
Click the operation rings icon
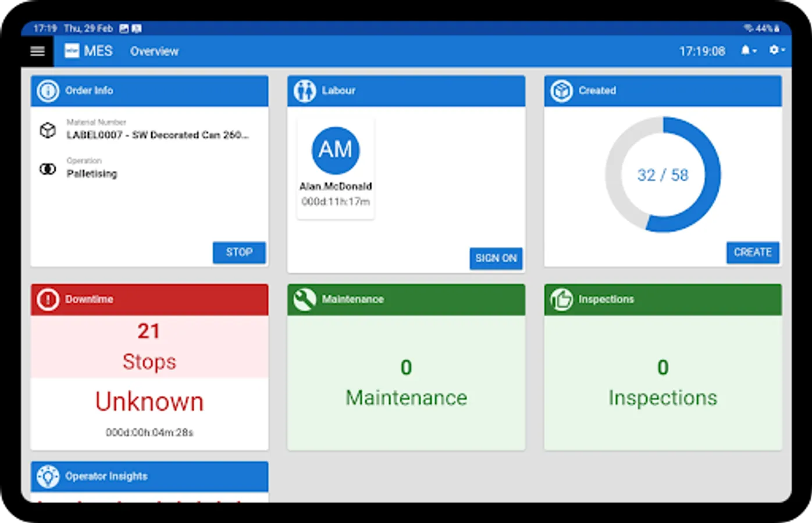(x=48, y=169)
